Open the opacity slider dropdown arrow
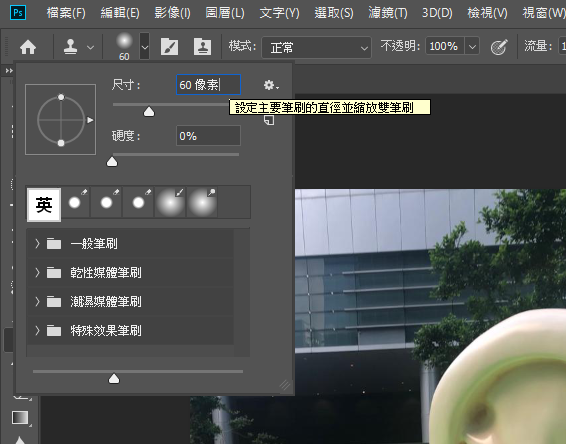This screenshot has width=566, height=444. [472, 47]
